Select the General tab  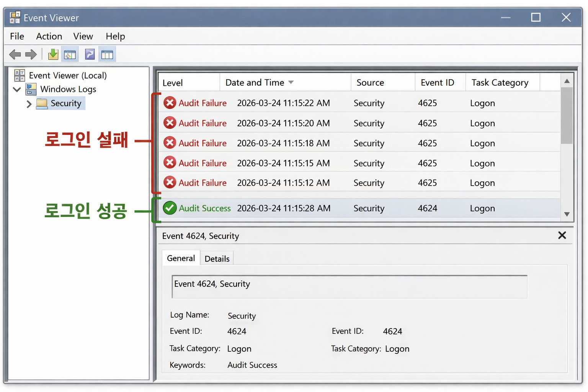click(x=181, y=258)
